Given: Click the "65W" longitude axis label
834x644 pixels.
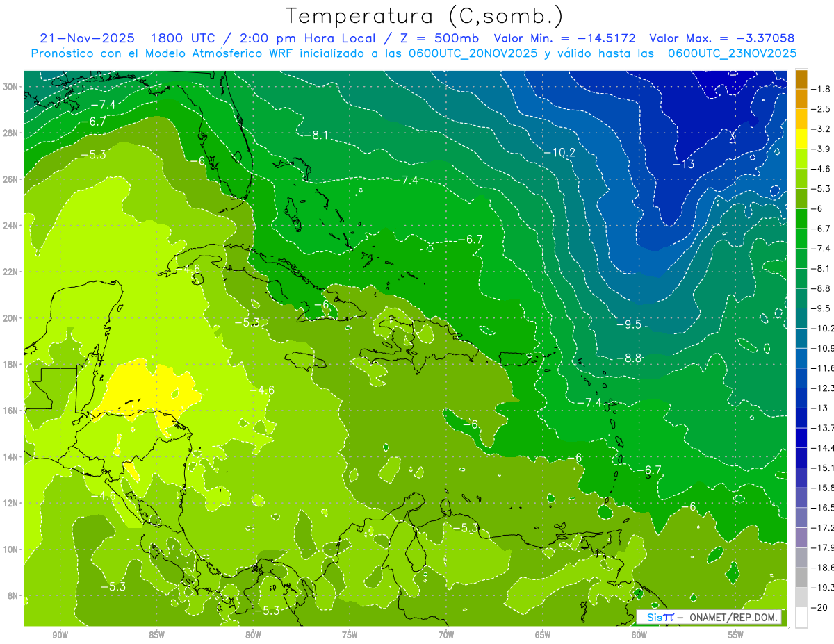Looking at the screenshot, I should click(x=543, y=635).
